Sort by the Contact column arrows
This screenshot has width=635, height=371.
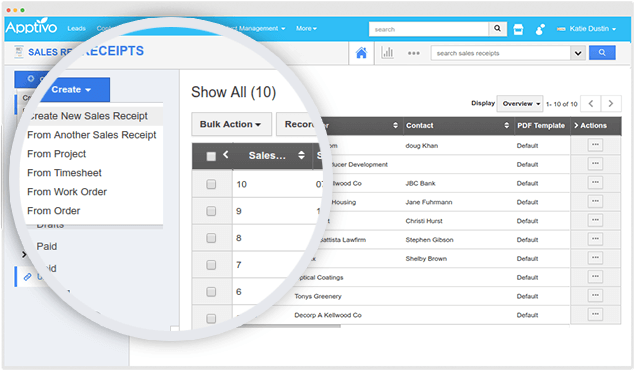[506, 126]
